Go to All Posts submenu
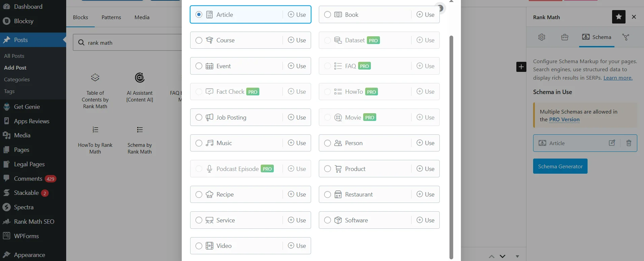Image resolution: width=644 pixels, height=261 pixels. pos(14,56)
